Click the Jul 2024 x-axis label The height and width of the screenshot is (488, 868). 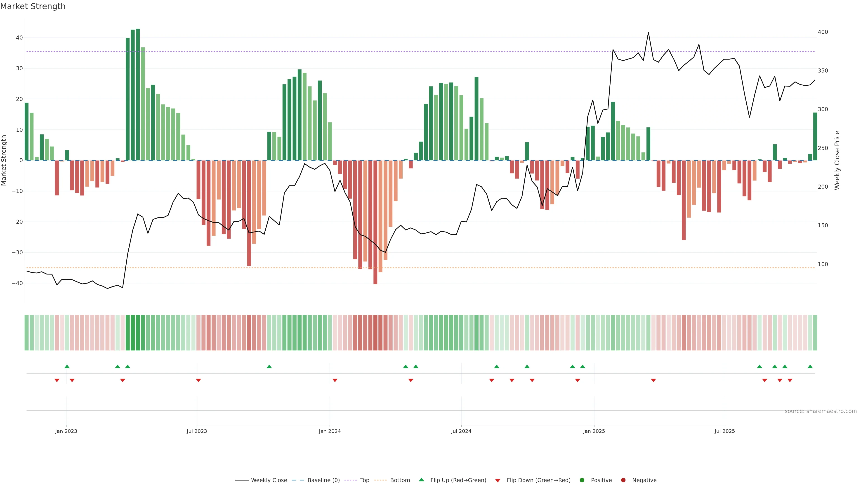click(461, 431)
